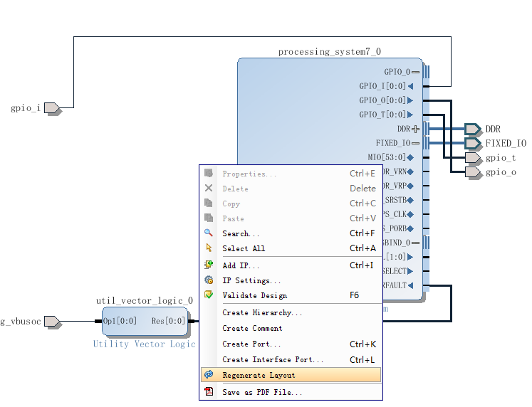Click the Delete X icon in context menu

point(209,188)
